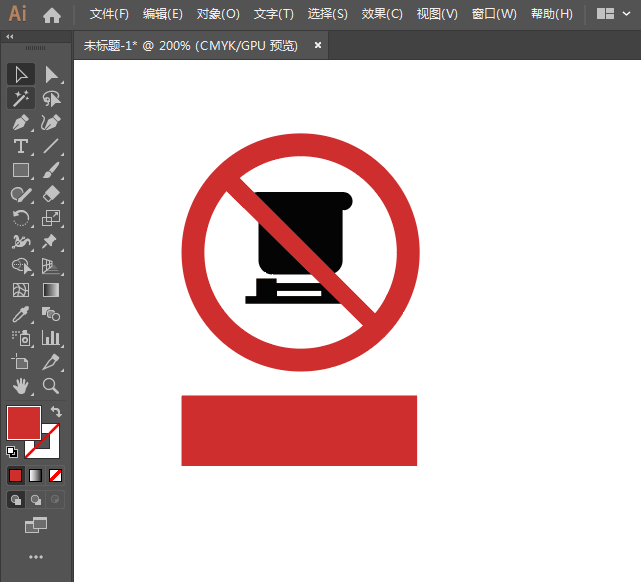Screen dimensions: 641x582
Task: Activate the Eraser tool
Action: [51, 194]
